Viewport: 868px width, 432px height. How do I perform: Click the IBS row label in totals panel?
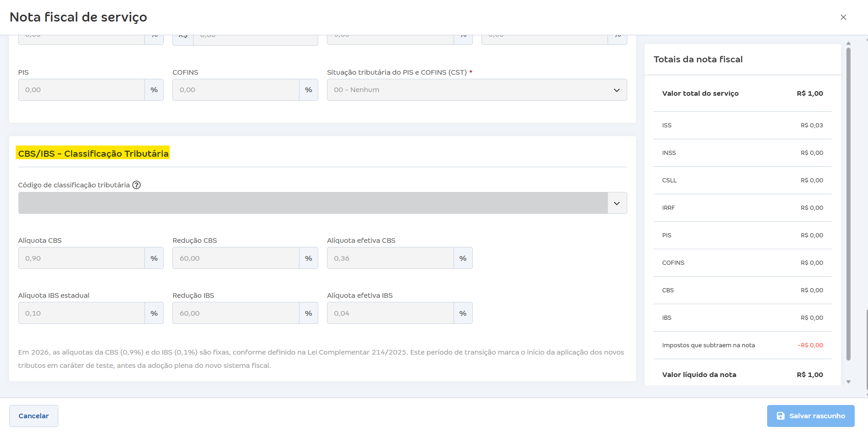667,318
